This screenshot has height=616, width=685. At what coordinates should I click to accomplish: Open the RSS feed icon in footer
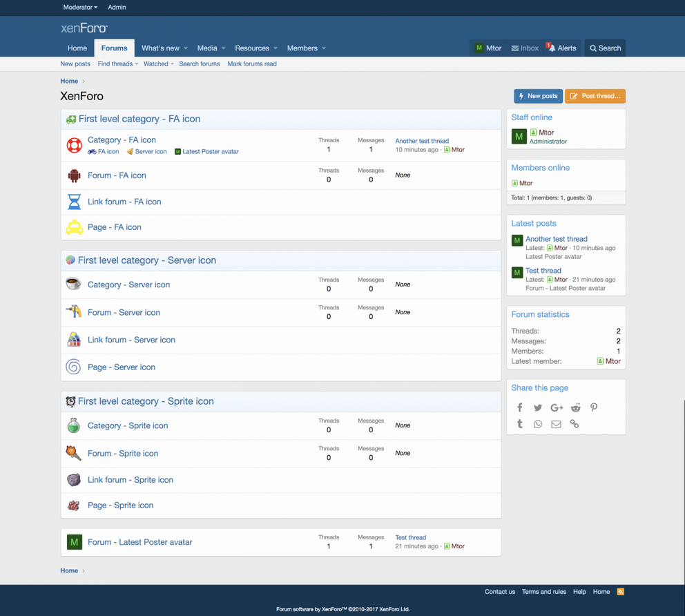point(620,592)
